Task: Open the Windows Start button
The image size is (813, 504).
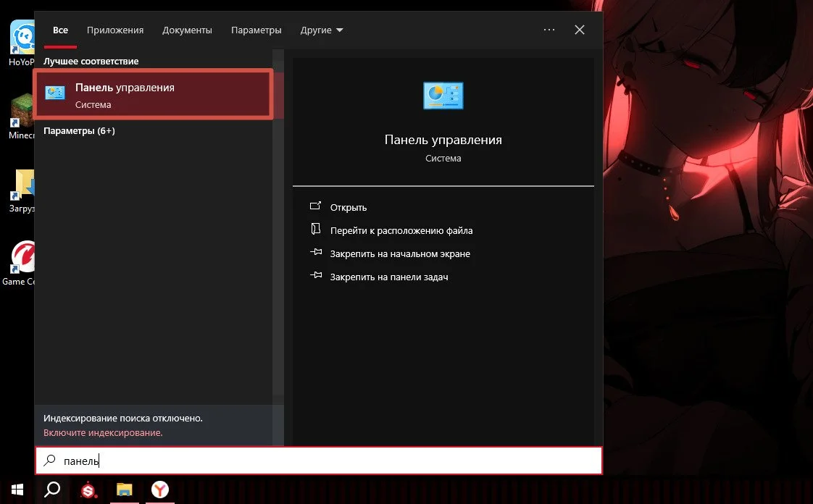Action: [17, 490]
